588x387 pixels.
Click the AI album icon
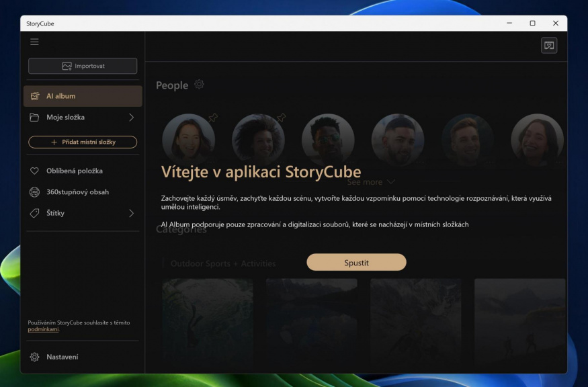click(x=34, y=96)
